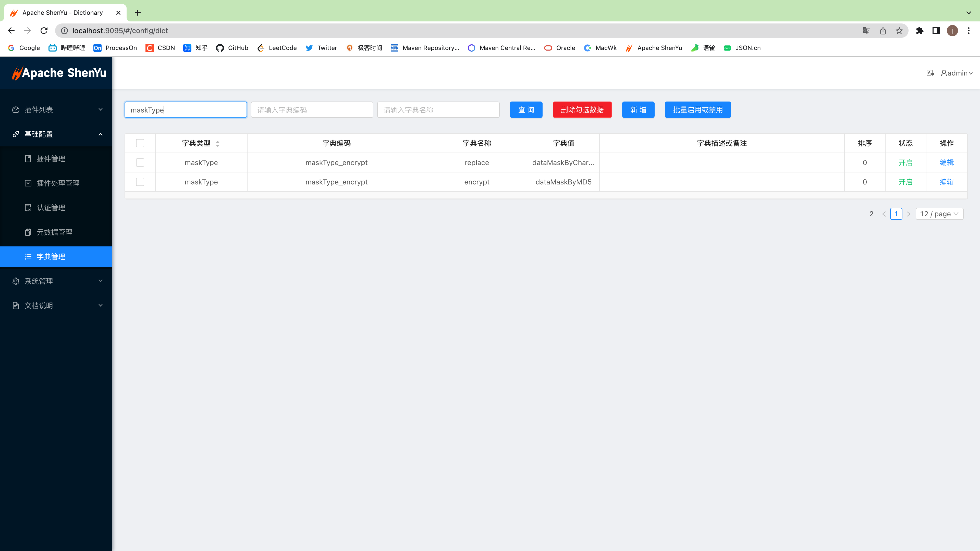980x551 pixels.
Task: Bookmark this page with star icon
Action: 899,31
